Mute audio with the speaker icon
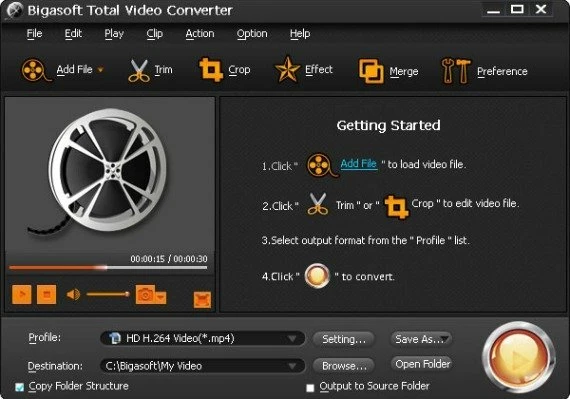 point(73,294)
